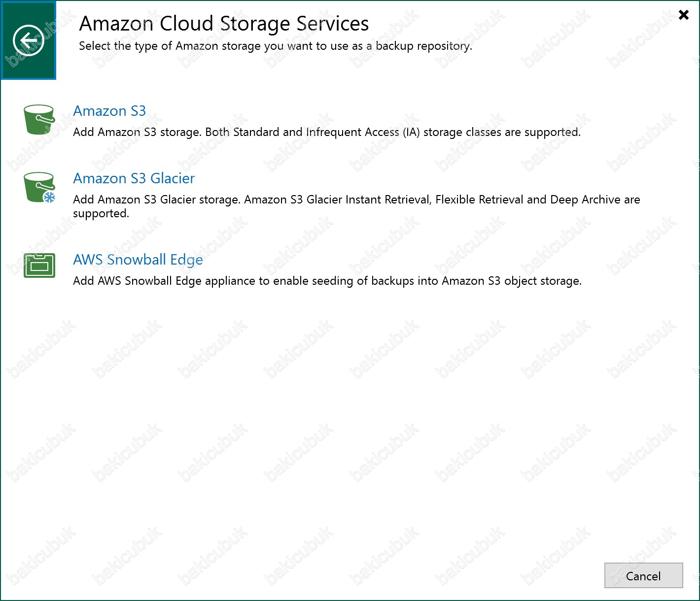
Task: Choose the Amazon S3 Glacier link
Action: pyautogui.click(x=134, y=178)
